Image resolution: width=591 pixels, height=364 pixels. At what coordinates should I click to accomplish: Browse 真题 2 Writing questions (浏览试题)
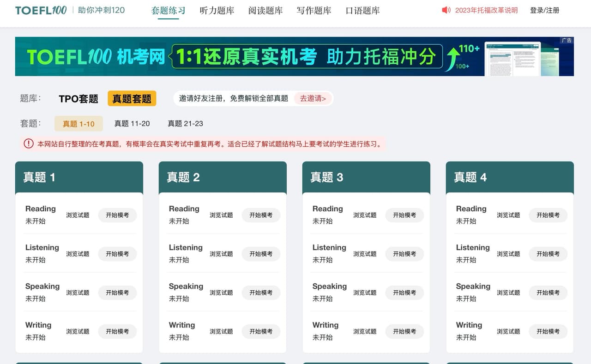point(221,331)
